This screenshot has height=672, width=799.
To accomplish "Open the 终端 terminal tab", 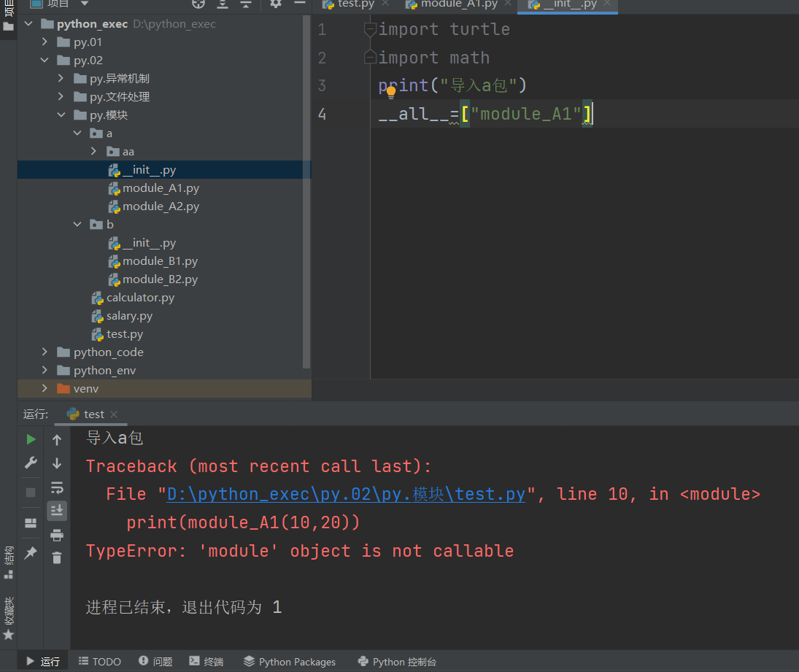I will click(x=206, y=661).
